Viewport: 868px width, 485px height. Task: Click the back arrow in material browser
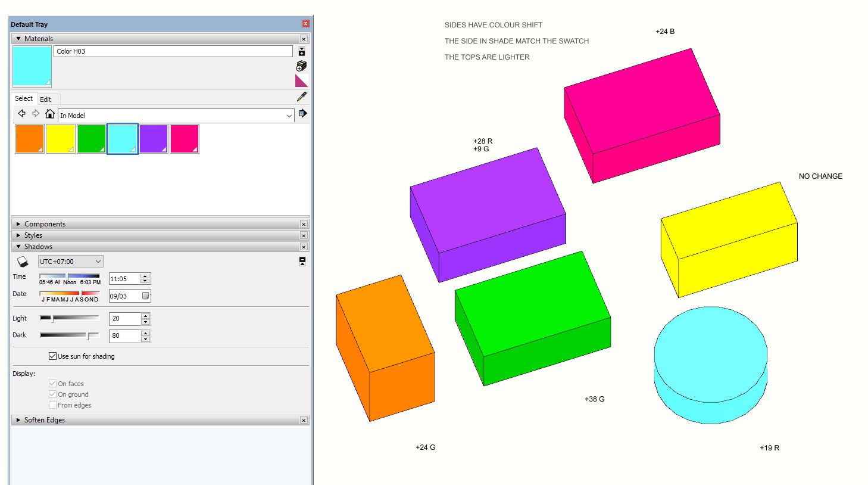click(x=21, y=113)
